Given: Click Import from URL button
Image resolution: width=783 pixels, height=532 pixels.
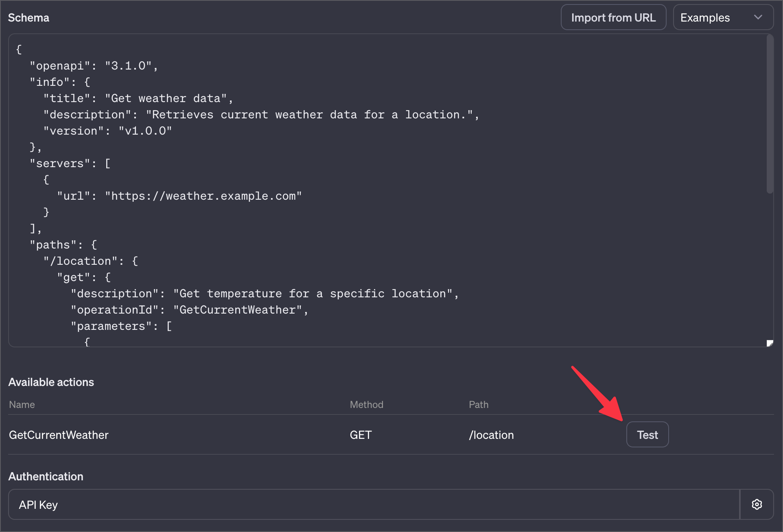Looking at the screenshot, I should click(613, 17).
